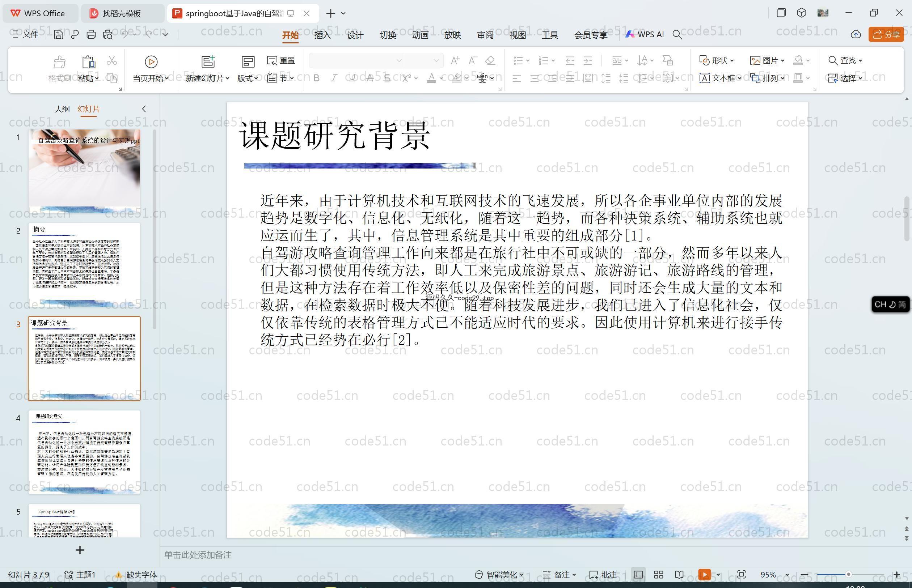Click the add slide plus icon below thumbnails
Screen dimensions: 912x588
(x=80, y=550)
